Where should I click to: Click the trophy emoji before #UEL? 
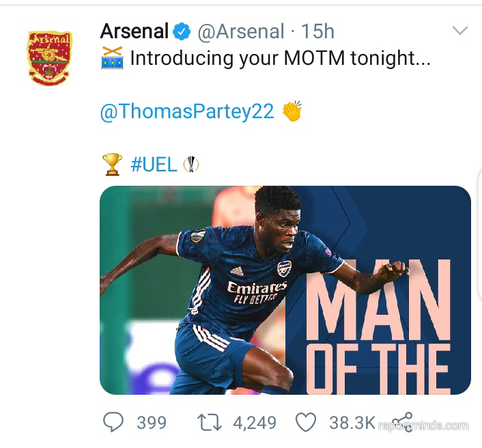(x=111, y=164)
